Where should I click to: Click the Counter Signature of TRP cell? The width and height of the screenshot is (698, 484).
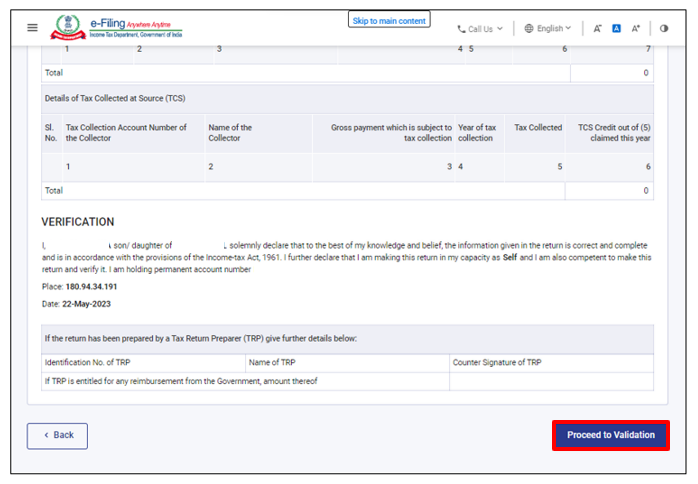click(550, 362)
